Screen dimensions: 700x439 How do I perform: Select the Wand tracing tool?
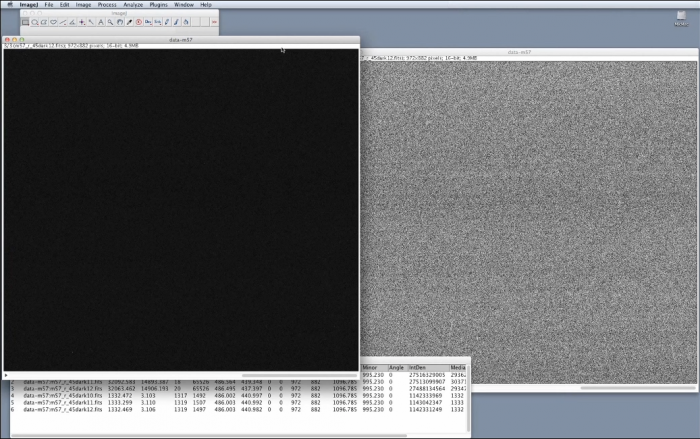pos(91,22)
